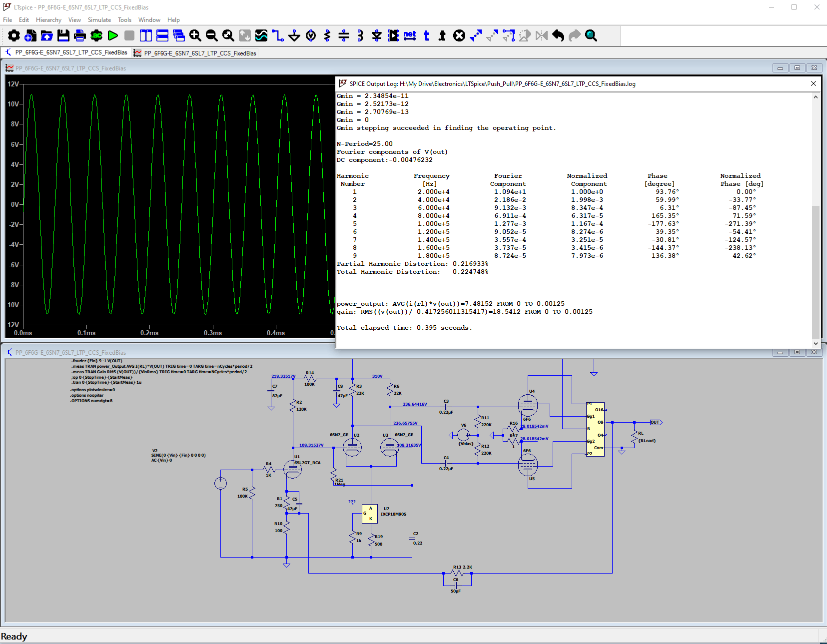This screenshot has width=827, height=644.
Task: Close the schematic sub-window
Action: pyautogui.click(x=814, y=352)
